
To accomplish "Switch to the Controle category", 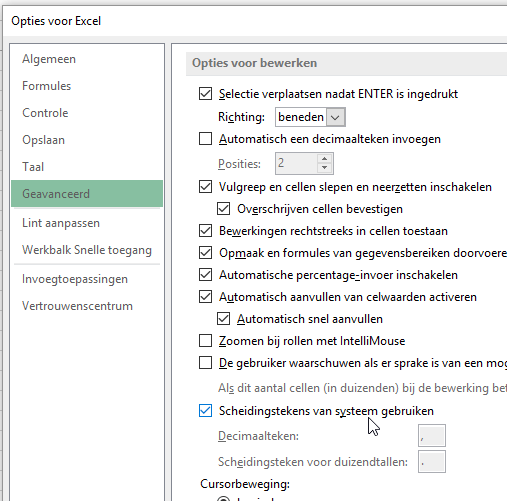I will (x=45, y=113).
